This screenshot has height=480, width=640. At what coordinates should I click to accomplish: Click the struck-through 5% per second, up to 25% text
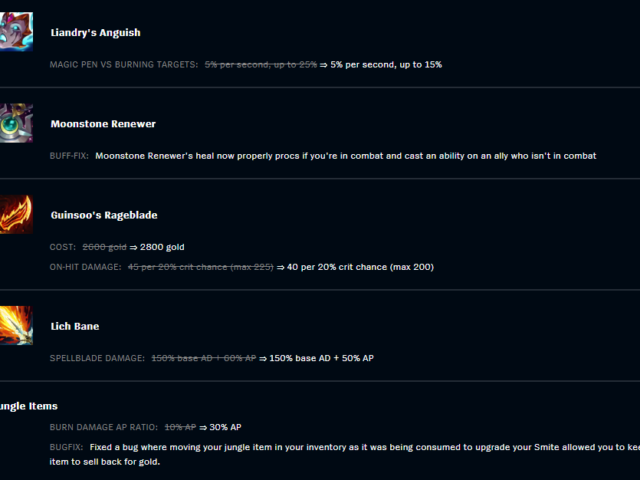261,64
